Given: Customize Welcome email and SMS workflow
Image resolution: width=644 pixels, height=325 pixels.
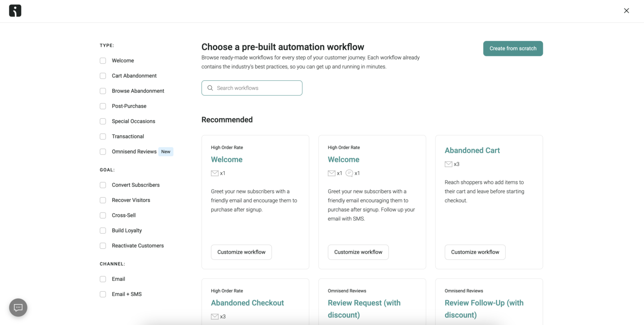Looking at the screenshot, I should tap(358, 252).
